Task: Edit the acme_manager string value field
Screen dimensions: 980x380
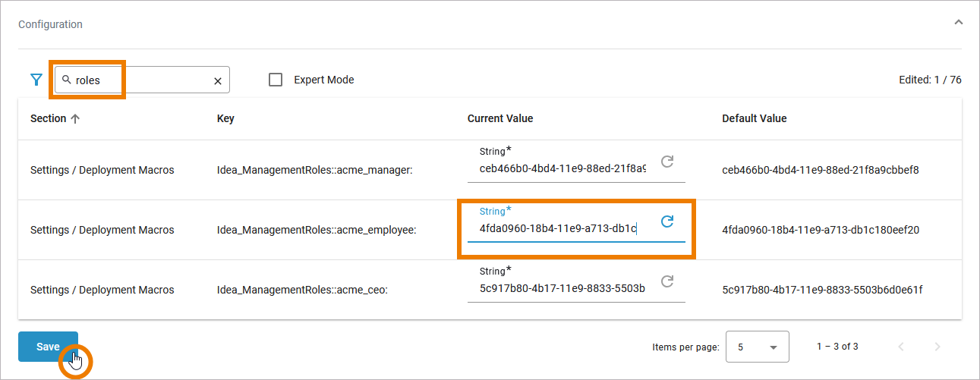Action: (x=562, y=168)
